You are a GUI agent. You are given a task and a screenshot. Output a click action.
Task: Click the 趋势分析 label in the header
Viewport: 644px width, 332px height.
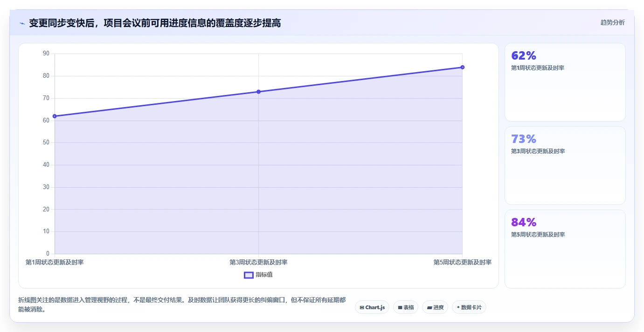pyautogui.click(x=612, y=22)
